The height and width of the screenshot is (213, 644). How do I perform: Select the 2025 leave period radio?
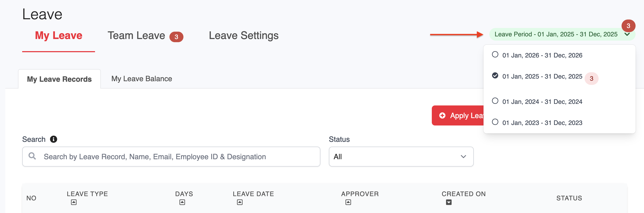tap(495, 76)
